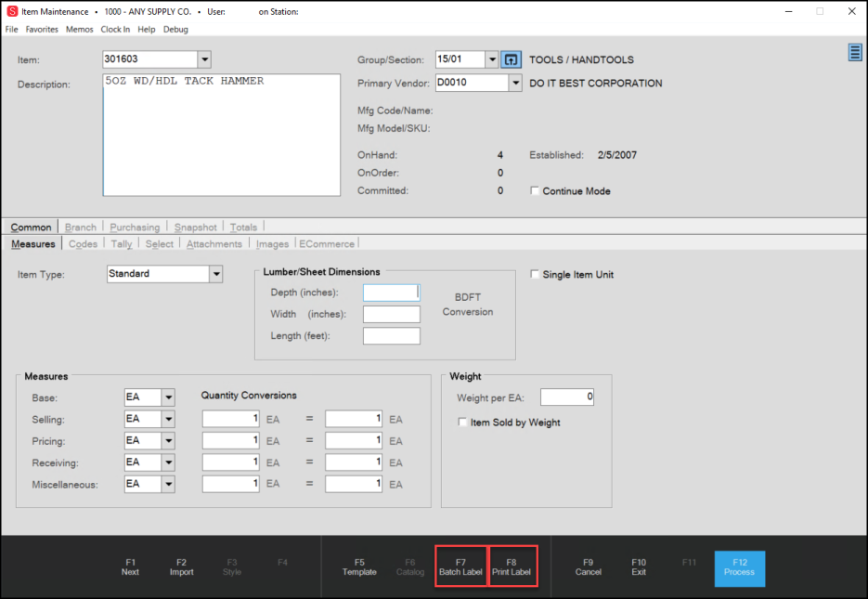Viewport: 868px width, 599px height.
Task: Enable the Continue Mode checkbox
Action: [x=535, y=191]
